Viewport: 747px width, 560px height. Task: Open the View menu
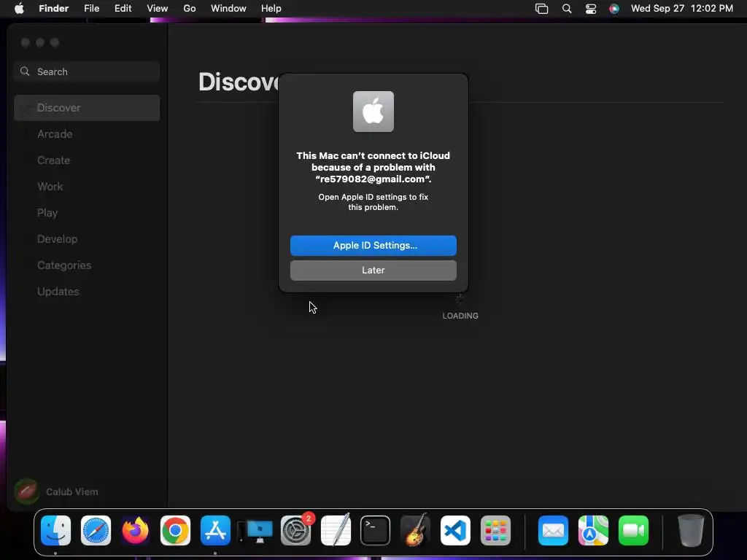coord(158,9)
